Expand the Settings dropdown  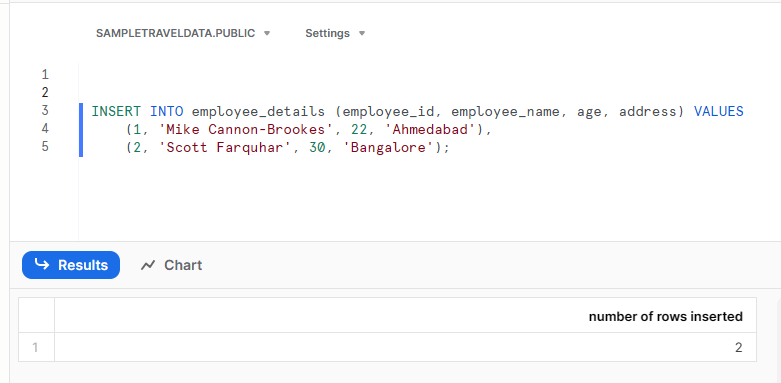tap(335, 33)
